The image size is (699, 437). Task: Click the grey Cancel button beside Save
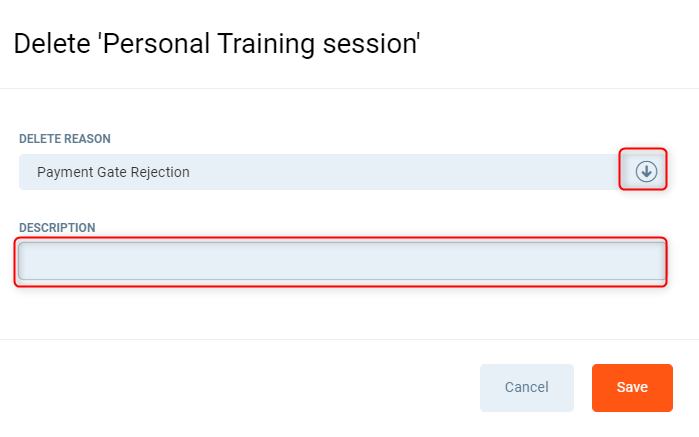click(x=526, y=388)
